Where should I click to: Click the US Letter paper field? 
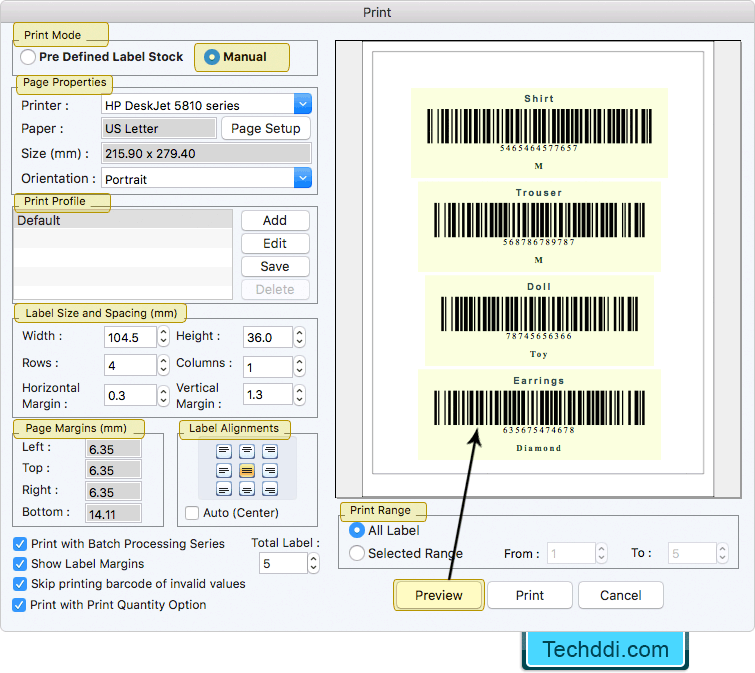159,129
